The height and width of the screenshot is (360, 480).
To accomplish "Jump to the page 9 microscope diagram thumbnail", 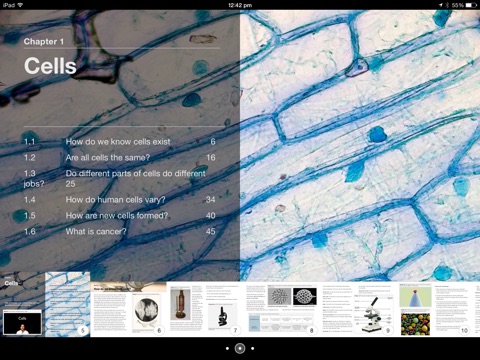I will (x=357, y=309).
